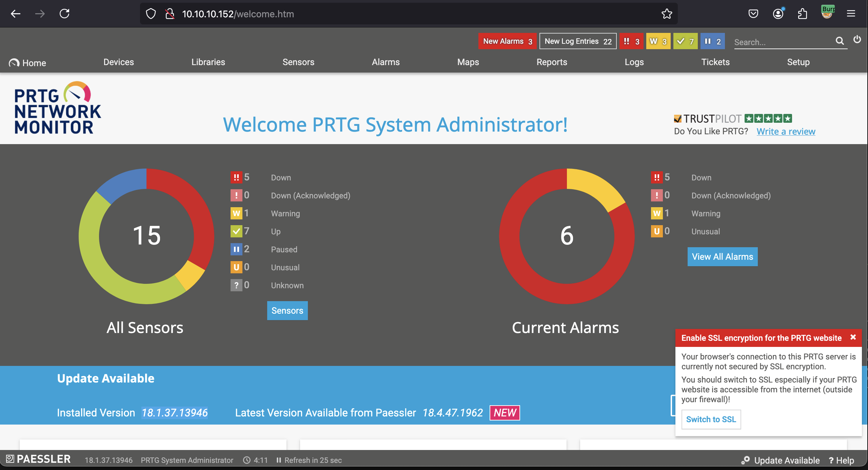
Task: Click the yellow Warning status badge showing 3
Action: [658, 41]
